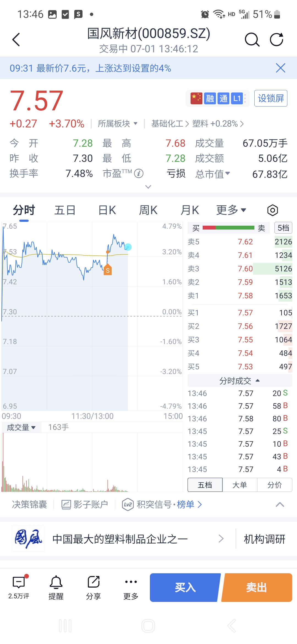297x644 pixels.
Task: Dismiss the 09:31 price alert banner
Action: [280, 68]
